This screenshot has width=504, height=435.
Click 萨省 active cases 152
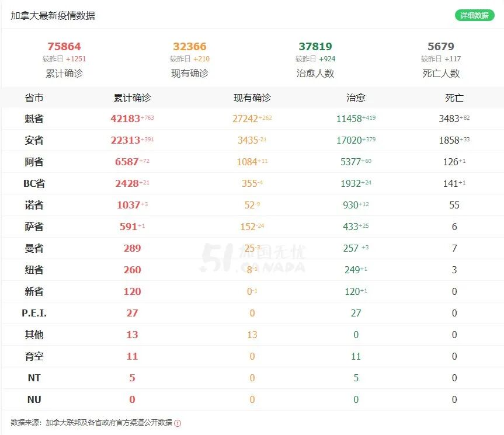pyautogui.click(x=248, y=227)
